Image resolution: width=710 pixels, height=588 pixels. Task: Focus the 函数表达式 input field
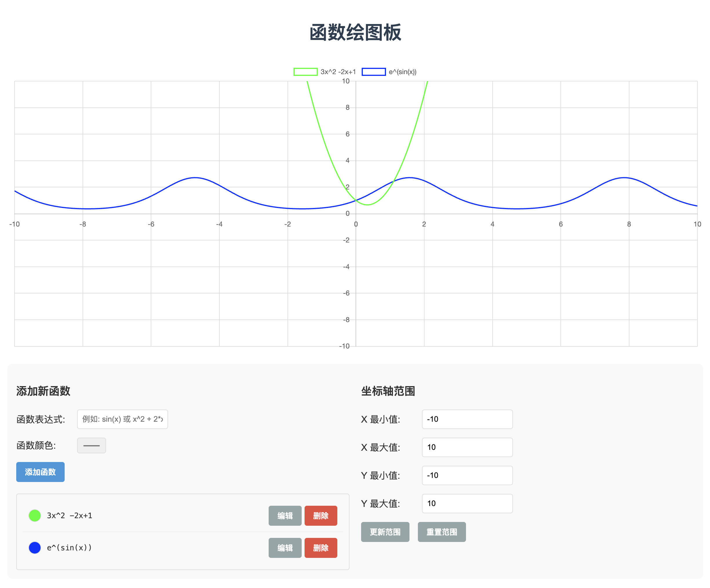(122, 419)
